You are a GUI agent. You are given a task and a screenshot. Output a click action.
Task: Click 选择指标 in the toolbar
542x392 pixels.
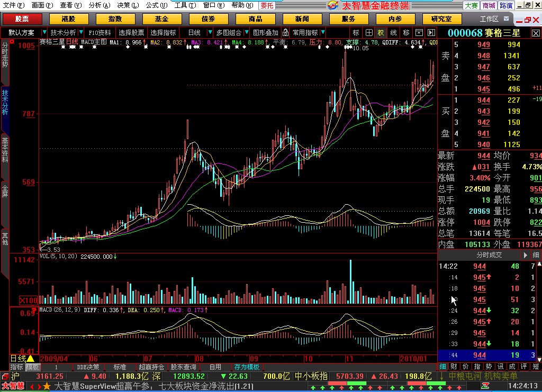[x=163, y=32]
